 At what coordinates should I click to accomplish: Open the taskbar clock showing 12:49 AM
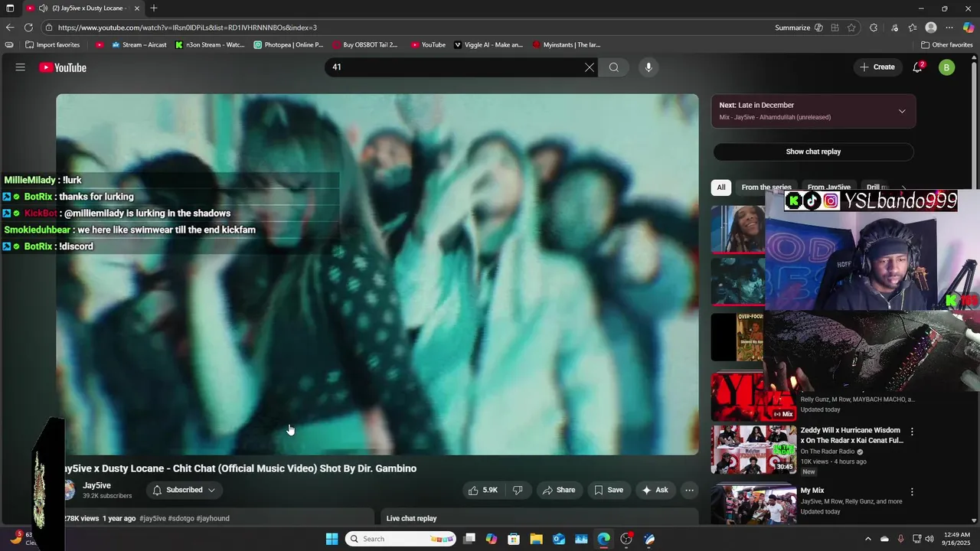tap(956, 539)
